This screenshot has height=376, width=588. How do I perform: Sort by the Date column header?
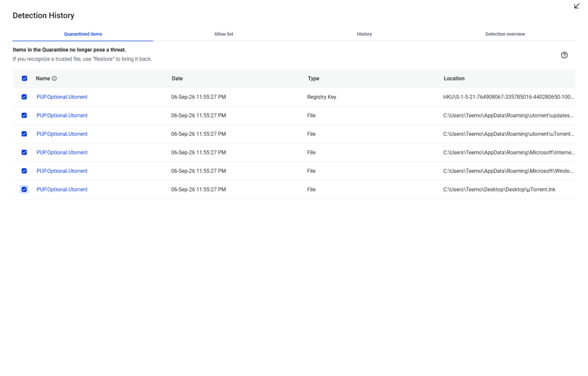pyautogui.click(x=178, y=78)
